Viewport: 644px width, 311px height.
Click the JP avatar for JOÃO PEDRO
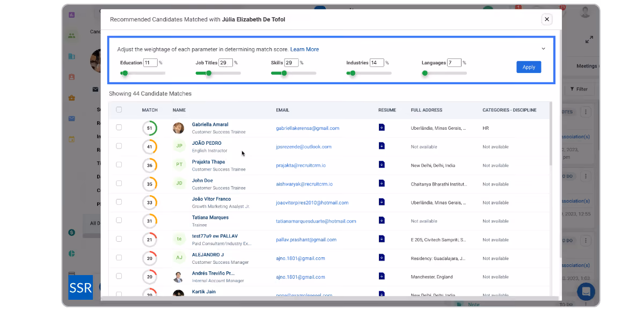point(179,146)
